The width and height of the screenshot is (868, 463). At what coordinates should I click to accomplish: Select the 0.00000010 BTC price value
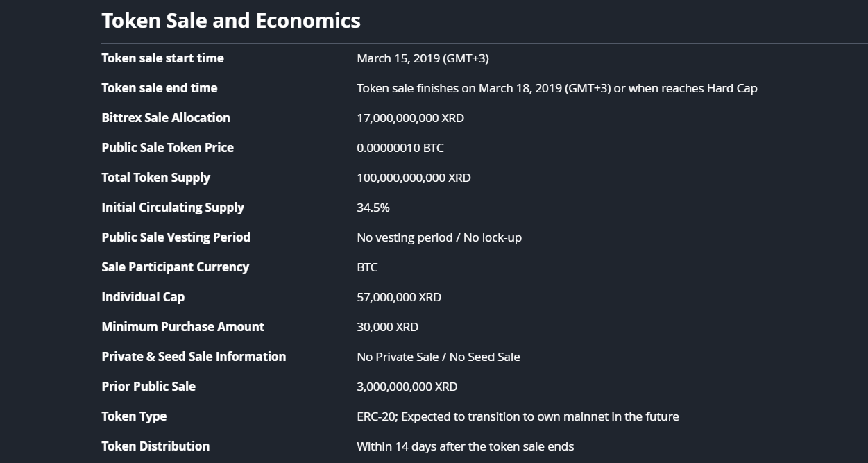pyautogui.click(x=400, y=148)
